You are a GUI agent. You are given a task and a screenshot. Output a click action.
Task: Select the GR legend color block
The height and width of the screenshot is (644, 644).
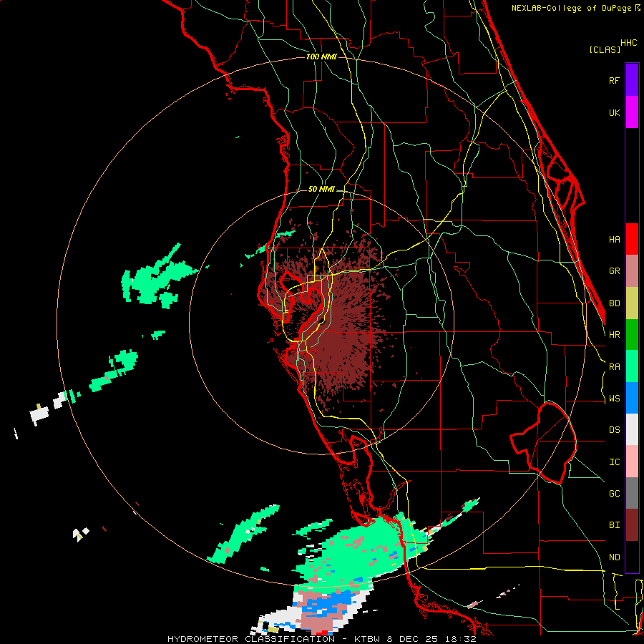632,271
